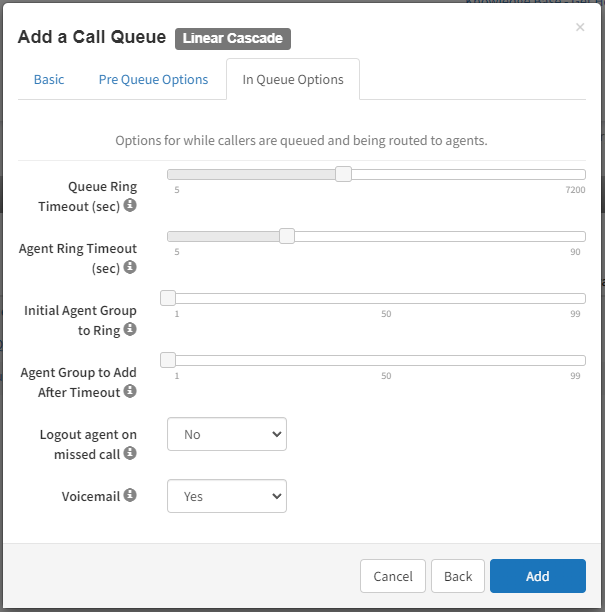The image size is (605, 612).
Task: Switch to the Pre Queue Options tab
Action: (x=153, y=79)
